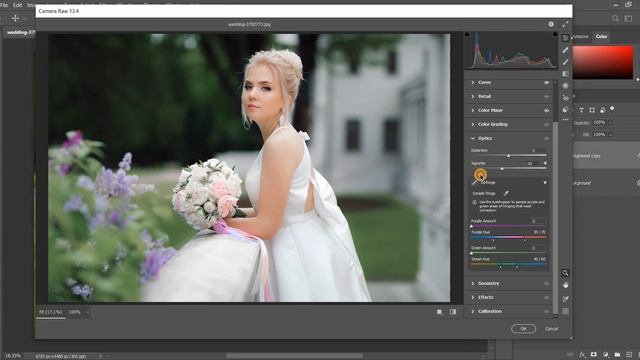Toggle Color Mixer panel visibility eye
The width and height of the screenshot is (640, 360).
pyautogui.click(x=546, y=111)
